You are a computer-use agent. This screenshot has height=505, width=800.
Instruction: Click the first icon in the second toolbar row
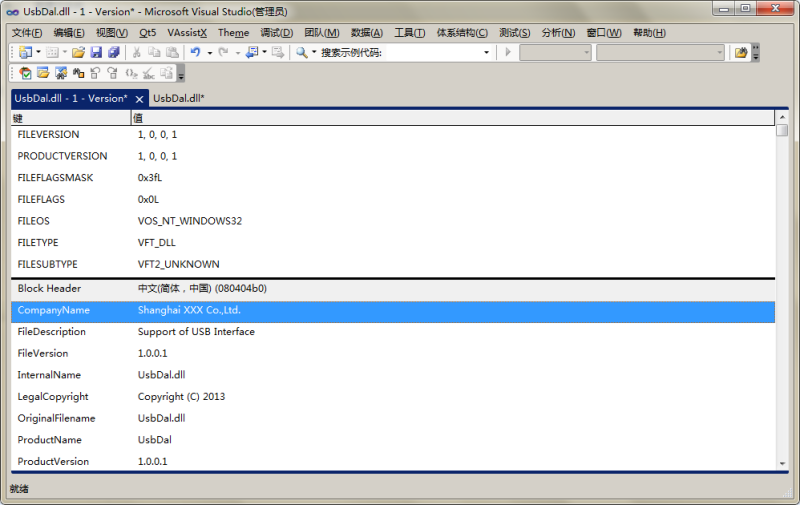[25, 73]
